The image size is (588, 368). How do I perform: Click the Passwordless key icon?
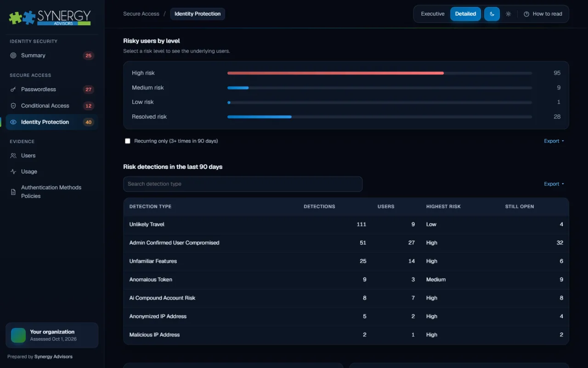point(13,89)
